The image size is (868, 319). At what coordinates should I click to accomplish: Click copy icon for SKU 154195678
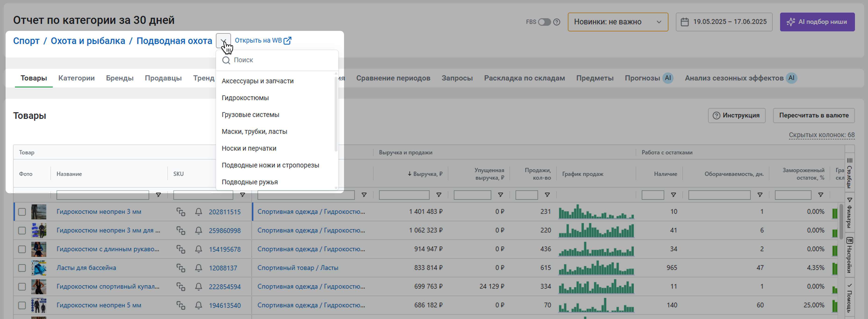[x=181, y=249]
